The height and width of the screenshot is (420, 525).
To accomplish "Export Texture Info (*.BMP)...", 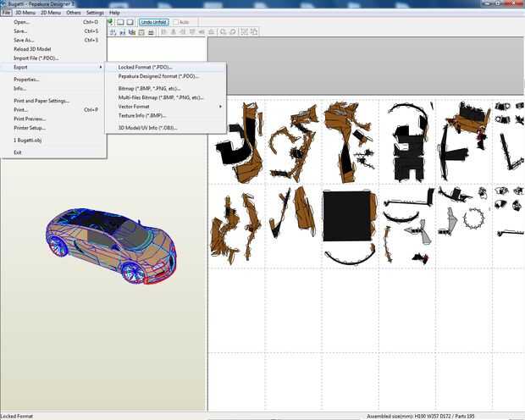I will point(165,115).
